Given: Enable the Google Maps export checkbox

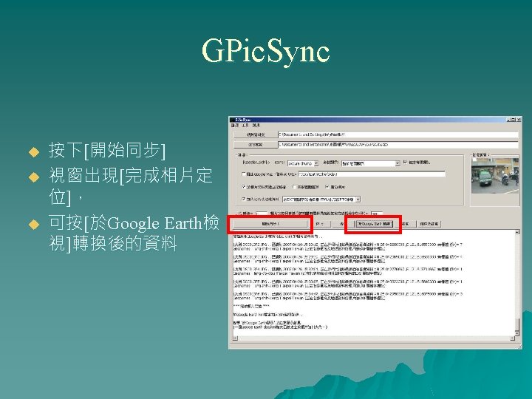Looking at the screenshot, I should 244,174.
